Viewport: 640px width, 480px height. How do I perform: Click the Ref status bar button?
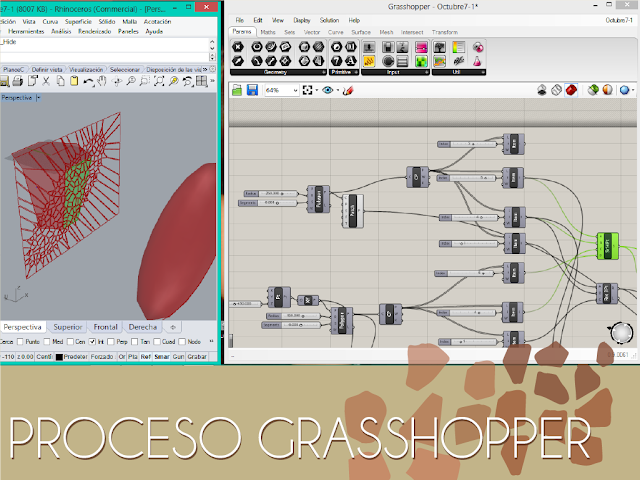pyautogui.click(x=145, y=357)
